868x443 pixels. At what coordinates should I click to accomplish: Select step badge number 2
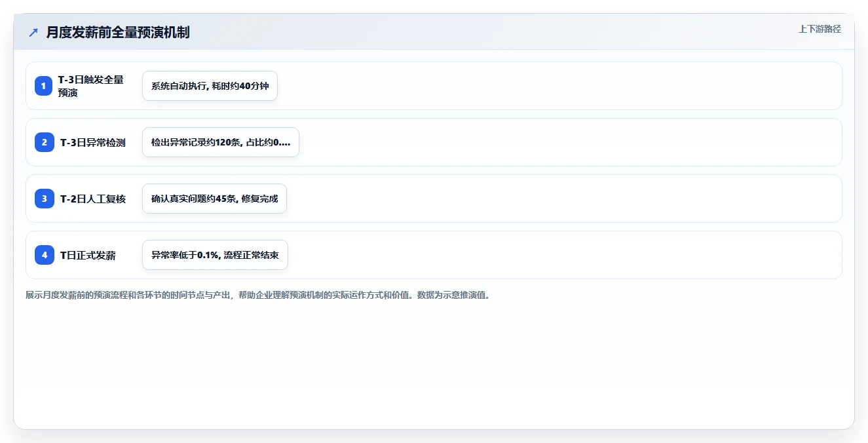click(x=45, y=142)
